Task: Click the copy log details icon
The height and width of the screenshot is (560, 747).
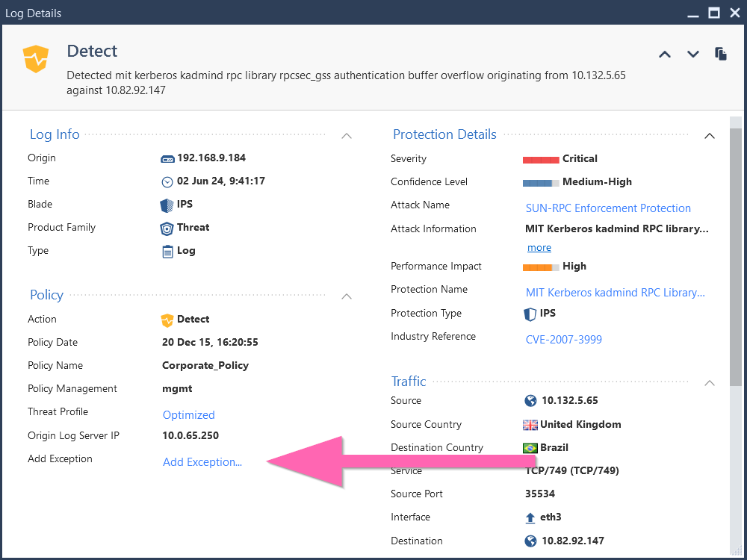Action: [720, 54]
